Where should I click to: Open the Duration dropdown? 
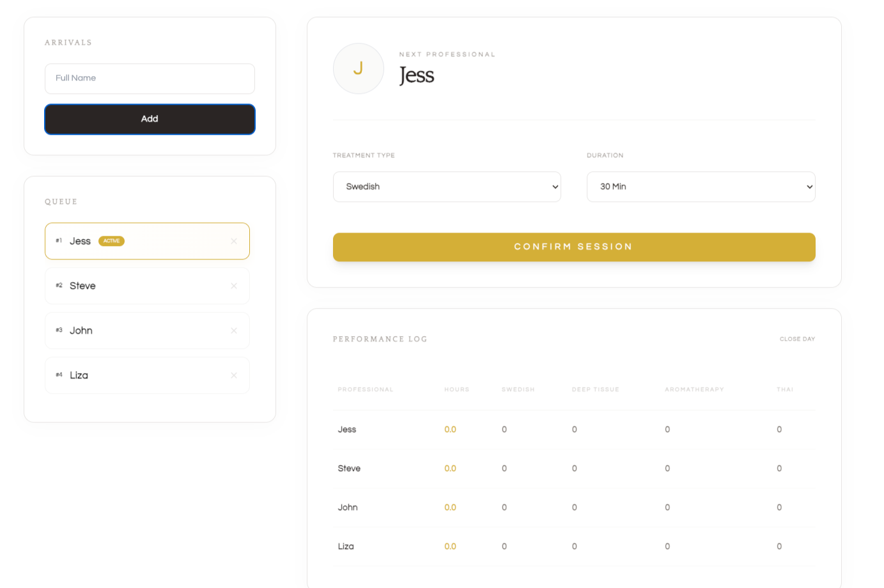(x=701, y=187)
